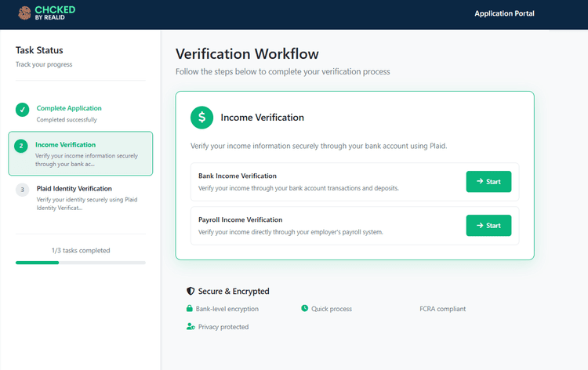Screen dimensions: 588x370
Task: Open the Application Portal link
Action: (x=504, y=13)
